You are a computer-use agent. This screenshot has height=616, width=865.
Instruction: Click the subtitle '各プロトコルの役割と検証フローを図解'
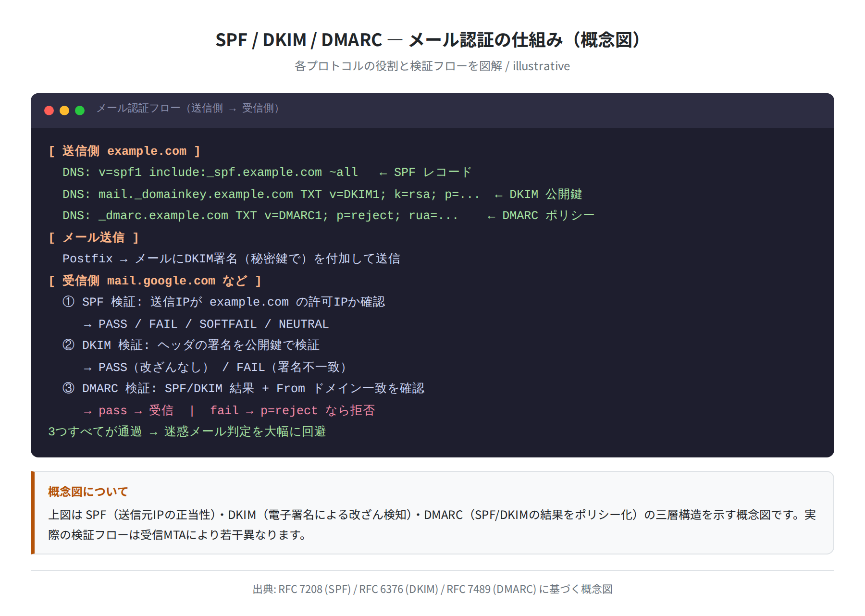click(x=398, y=66)
